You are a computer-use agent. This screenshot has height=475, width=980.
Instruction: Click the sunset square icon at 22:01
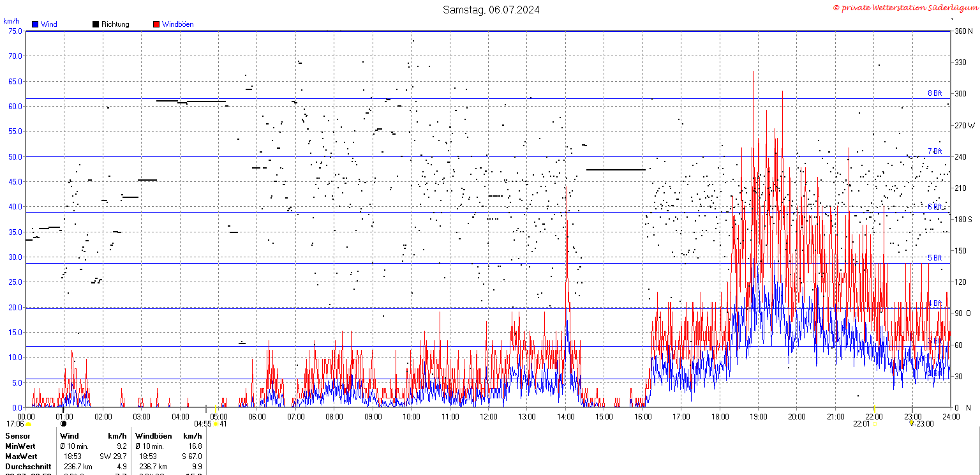[x=873, y=424]
